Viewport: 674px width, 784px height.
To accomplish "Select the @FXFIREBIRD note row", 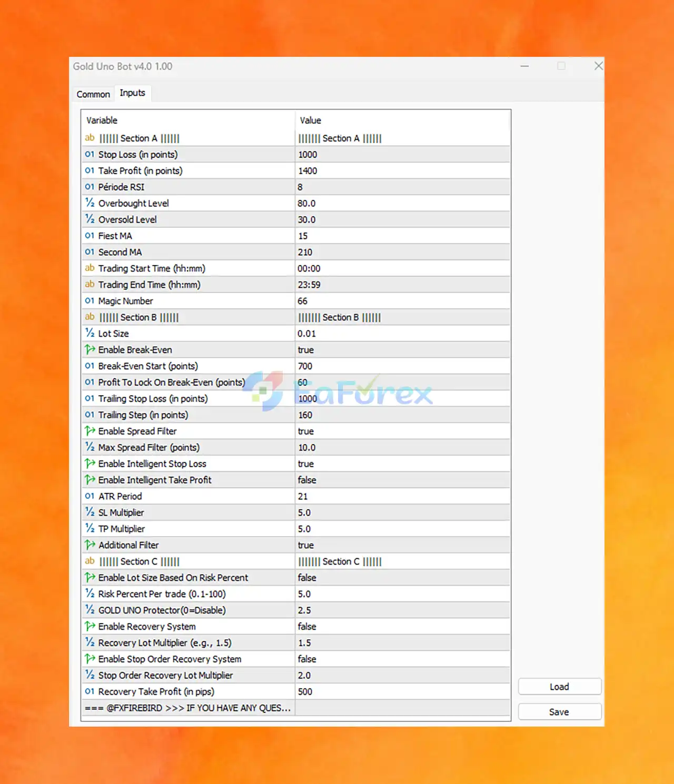I will 295,708.
